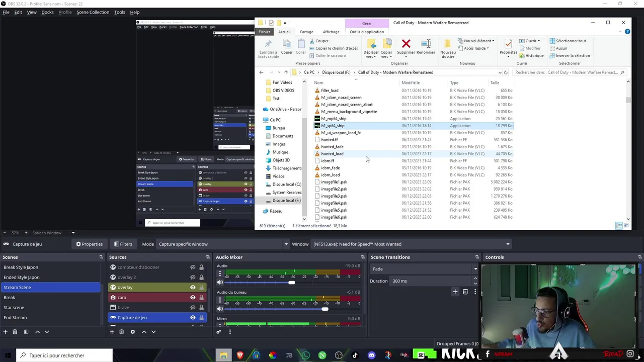The image size is (644, 362).
Task: Refresh the Explorer address bar
Action: pos(506,72)
